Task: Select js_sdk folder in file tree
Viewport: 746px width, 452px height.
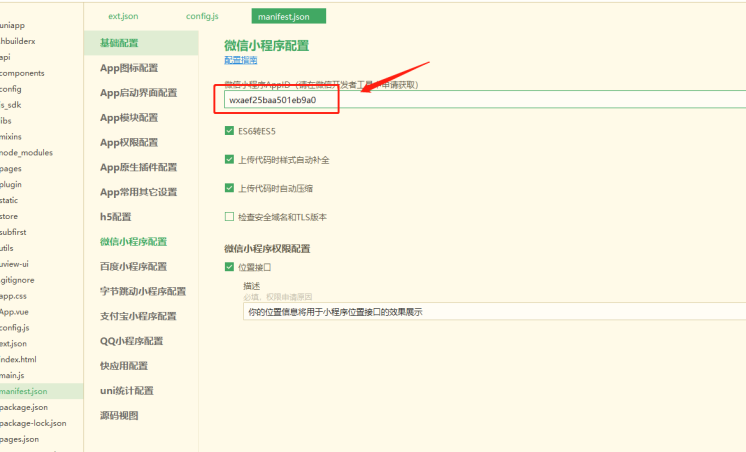Action: 10,105
